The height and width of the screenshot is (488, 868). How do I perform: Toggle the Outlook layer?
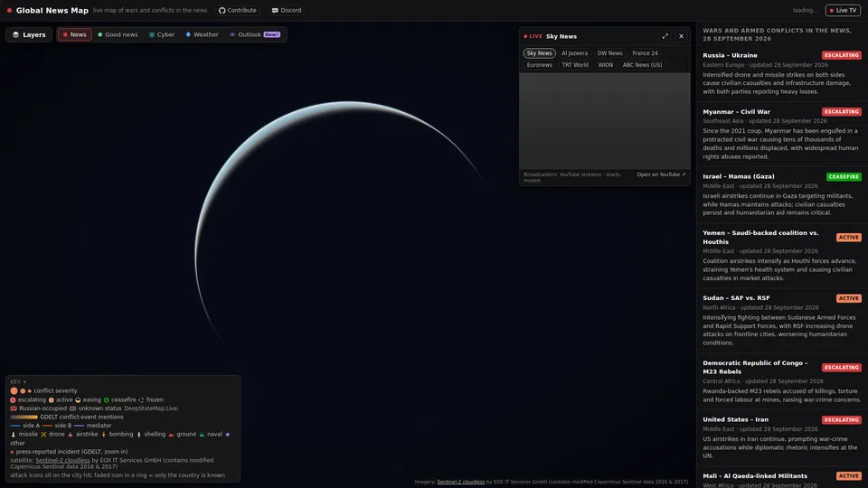pos(255,34)
